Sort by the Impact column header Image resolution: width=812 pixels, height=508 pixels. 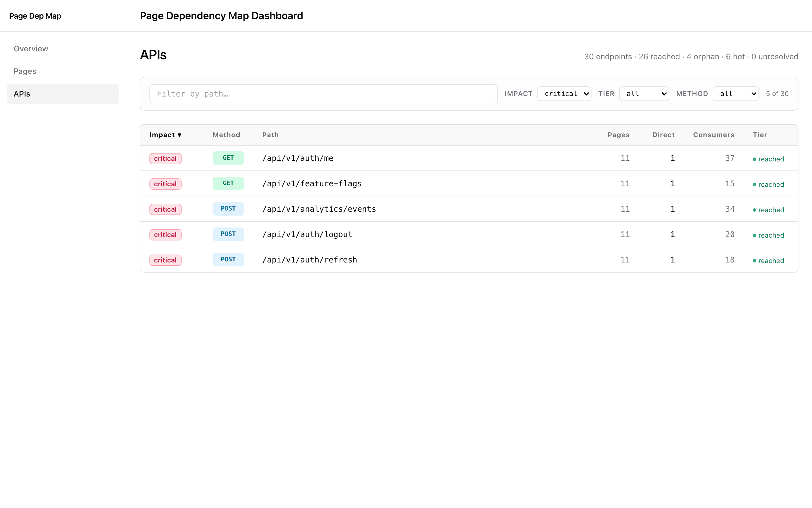click(x=166, y=135)
